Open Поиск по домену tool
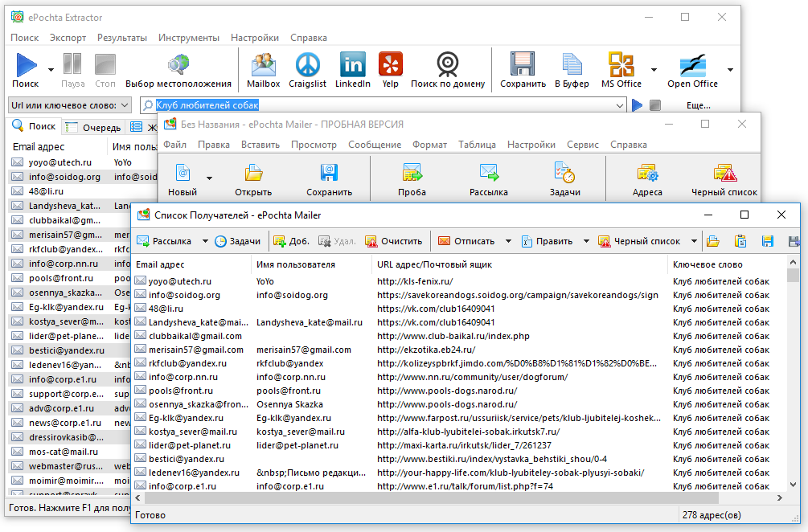 tap(448, 70)
